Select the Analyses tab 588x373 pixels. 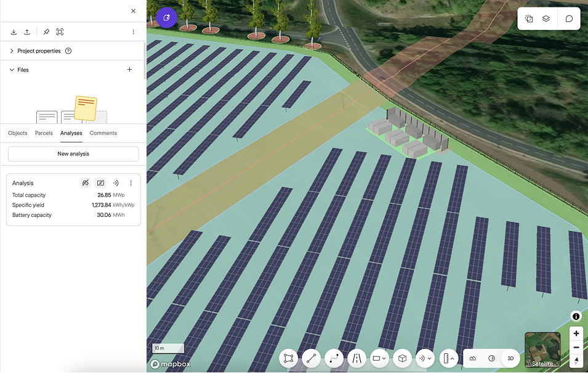(71, 133)
